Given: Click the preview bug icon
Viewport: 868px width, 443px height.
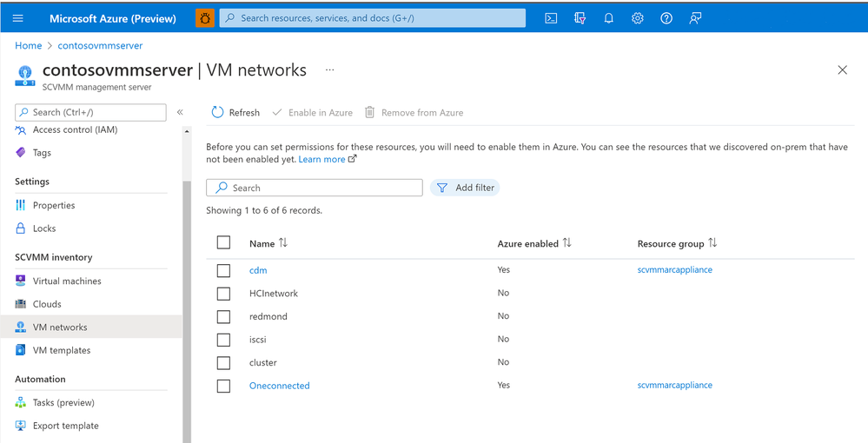Looking at the screenshot, I should click(205, 18).
